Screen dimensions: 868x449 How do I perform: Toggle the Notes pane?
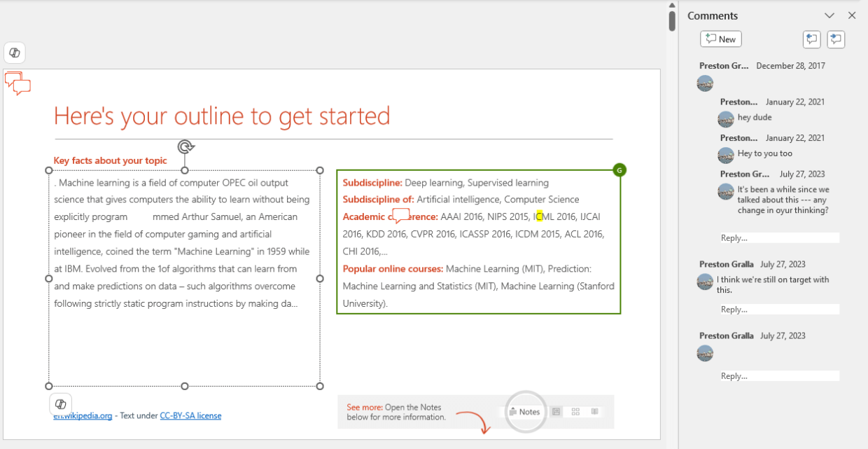pos(524,411)
